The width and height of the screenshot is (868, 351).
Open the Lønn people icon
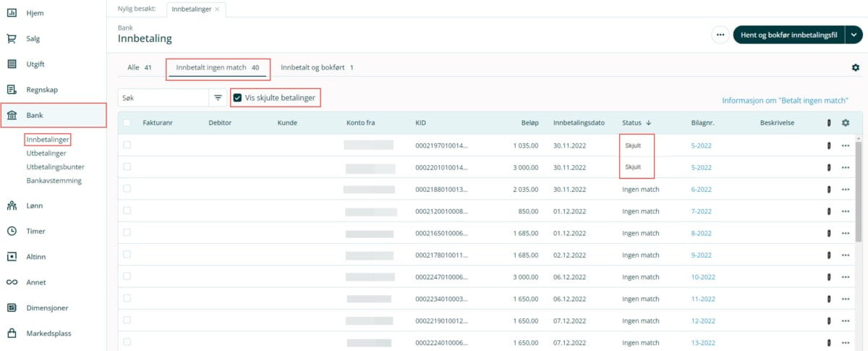click(12, 206)
